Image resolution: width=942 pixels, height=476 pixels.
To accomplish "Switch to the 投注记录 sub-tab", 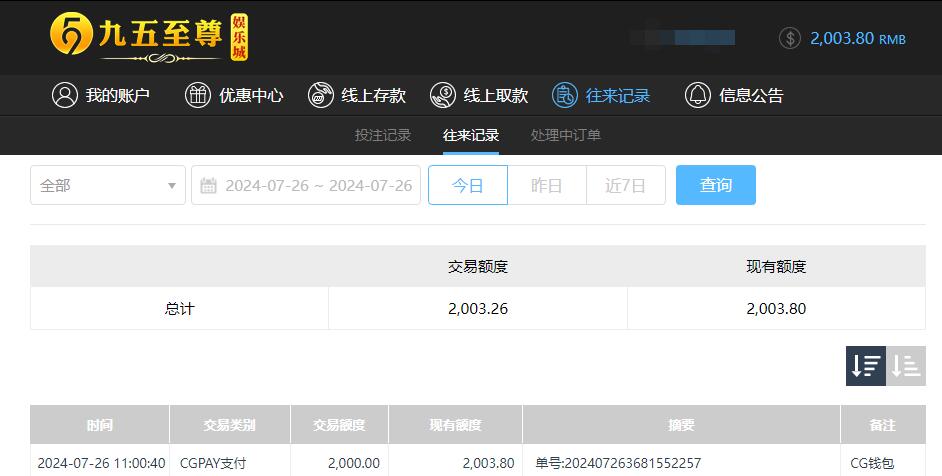I will pos(383,135).
